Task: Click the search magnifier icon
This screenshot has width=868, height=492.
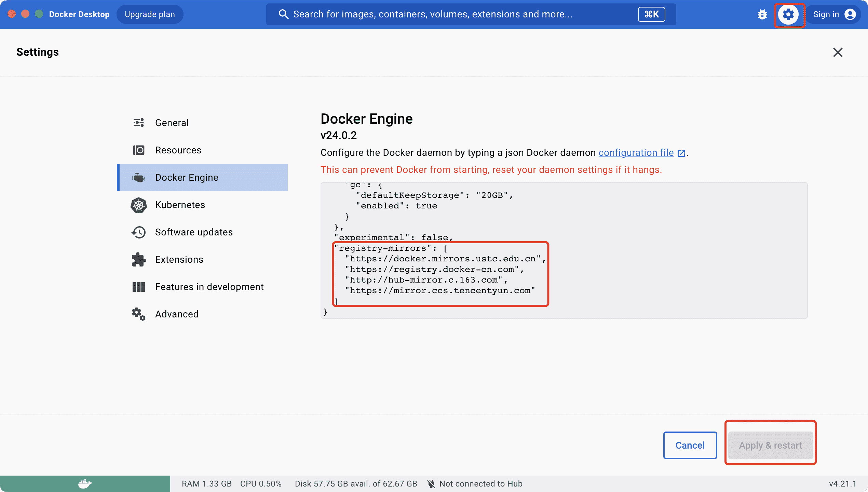Action: 283,14
